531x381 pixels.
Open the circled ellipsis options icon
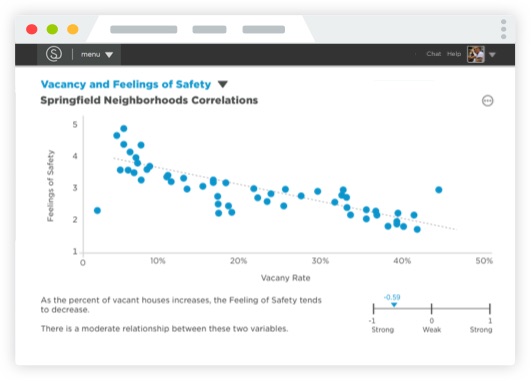click(x=487, y=101)
